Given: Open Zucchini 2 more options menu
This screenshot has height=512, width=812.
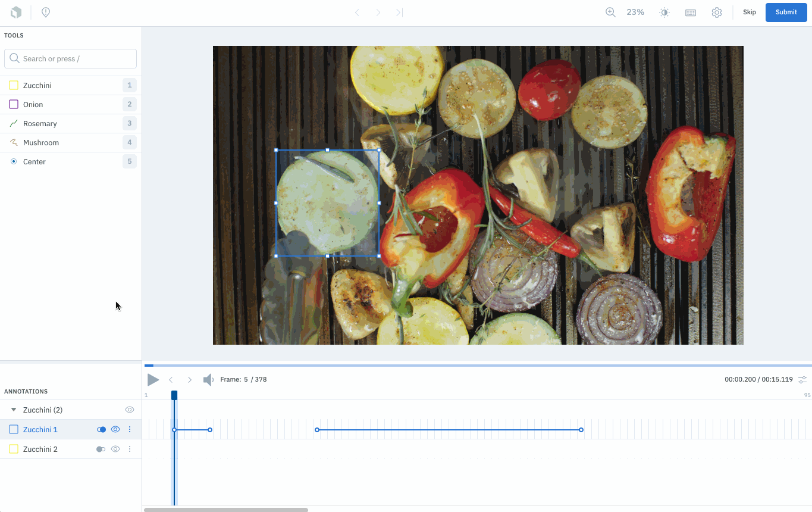Looking at the screenshot, I should [130, 449].
